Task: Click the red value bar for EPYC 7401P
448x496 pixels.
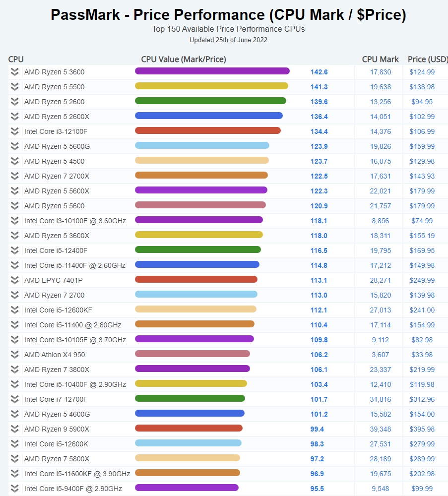Action: click(x=196, y=279)
